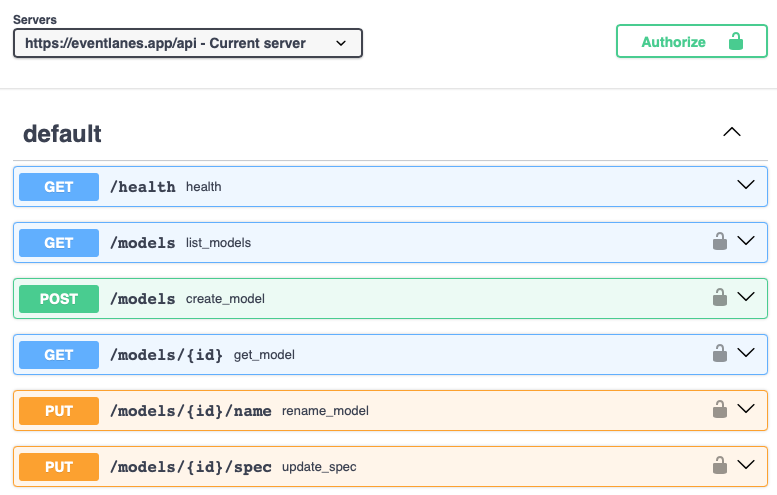Click the Authorize button
This screenshot has width=777, height=495.
click(x=692, y=42)
